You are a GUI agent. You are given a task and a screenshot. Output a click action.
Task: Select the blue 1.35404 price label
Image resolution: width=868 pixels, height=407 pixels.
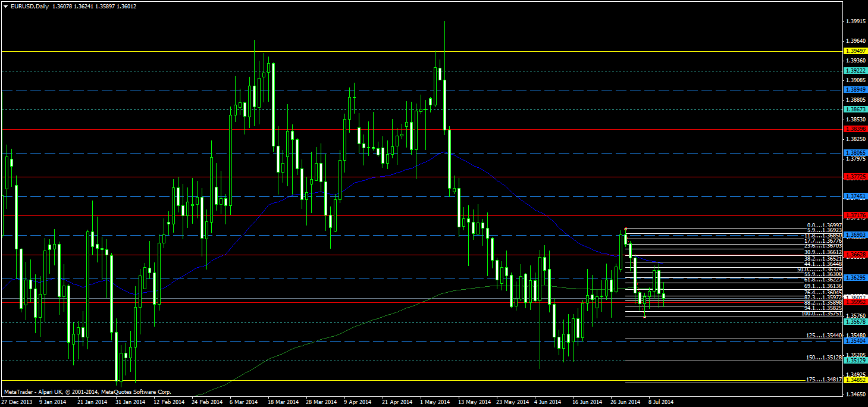pyautogui.click(x=855, y=341)
